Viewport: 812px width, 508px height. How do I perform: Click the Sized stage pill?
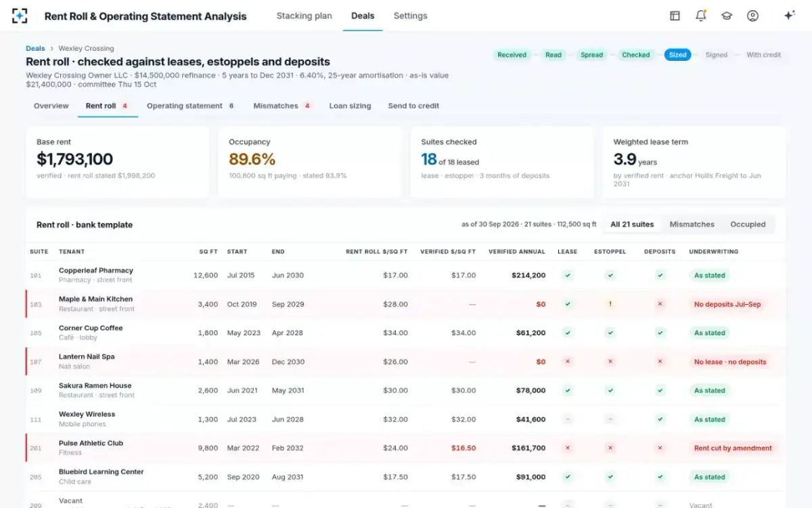[677, 55]
